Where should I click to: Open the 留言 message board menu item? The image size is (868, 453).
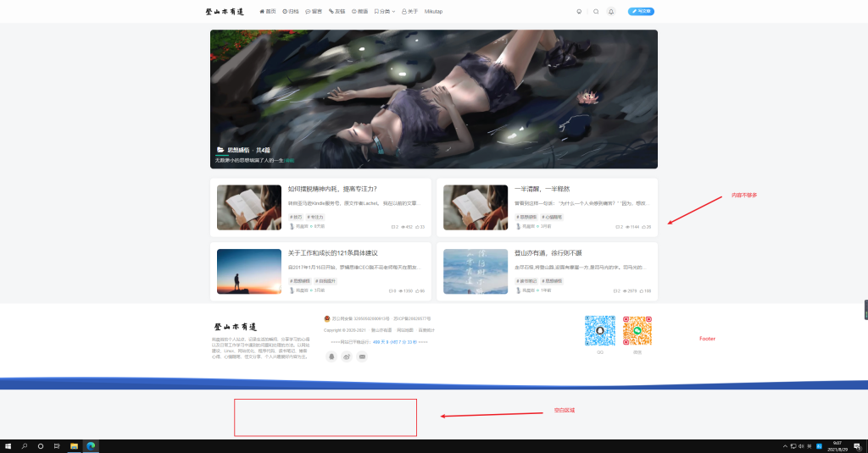click(314, 11)
